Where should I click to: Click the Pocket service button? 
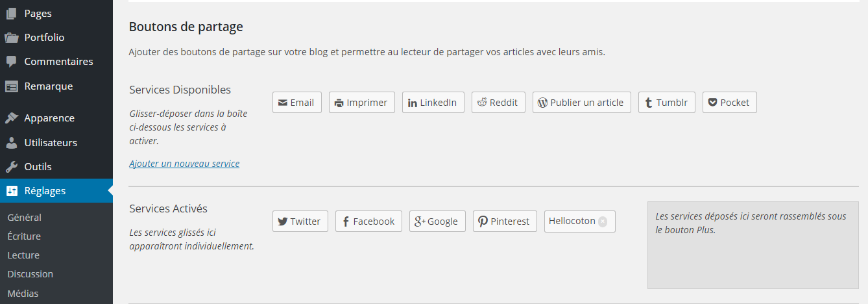(729, 103)
